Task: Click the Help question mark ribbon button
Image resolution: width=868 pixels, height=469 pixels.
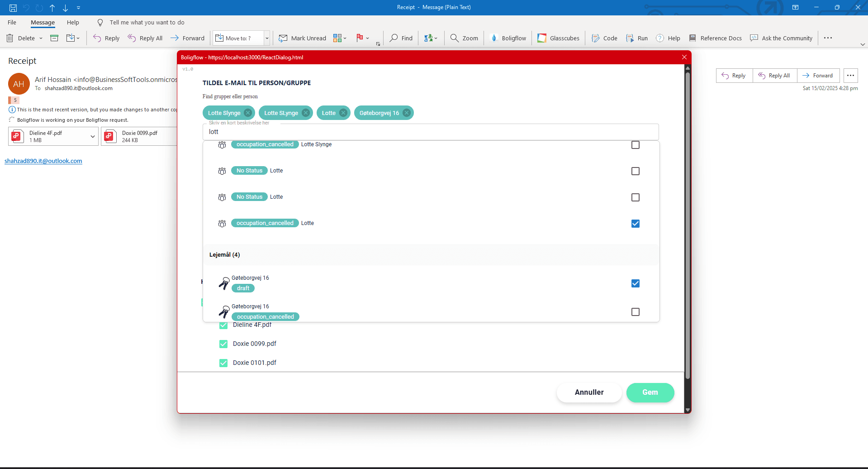Action: pyautogui.click(x=668, y=38)
